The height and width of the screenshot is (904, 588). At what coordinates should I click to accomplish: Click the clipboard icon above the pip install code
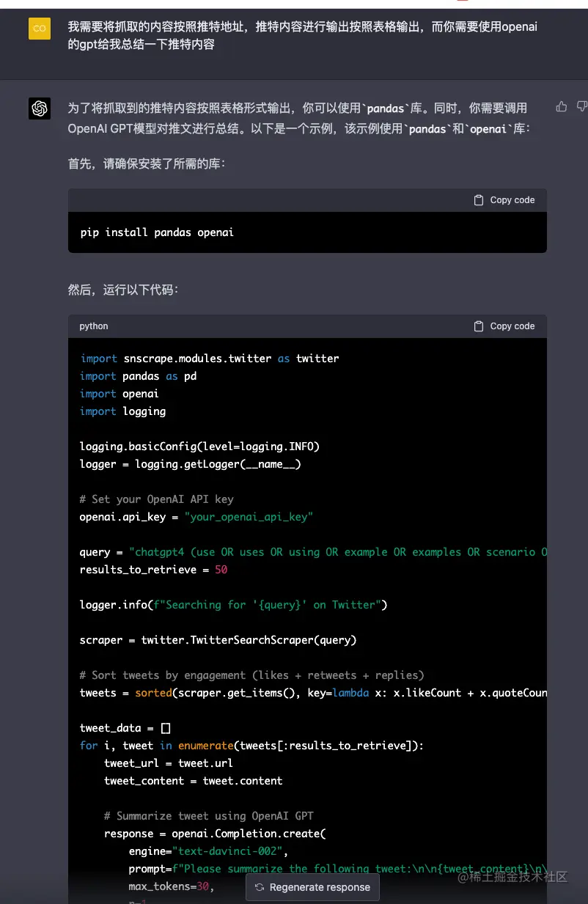click(479, 200)
